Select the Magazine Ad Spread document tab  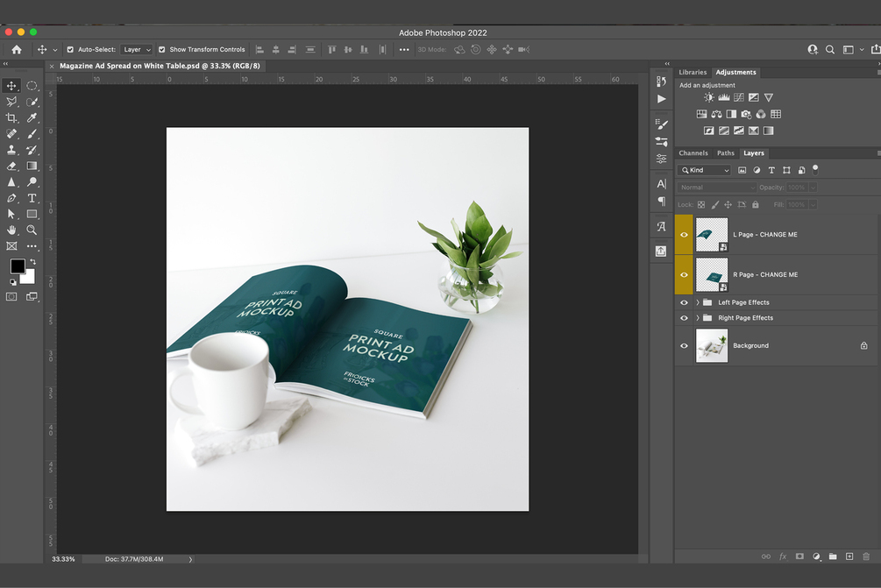click(160, 66)
